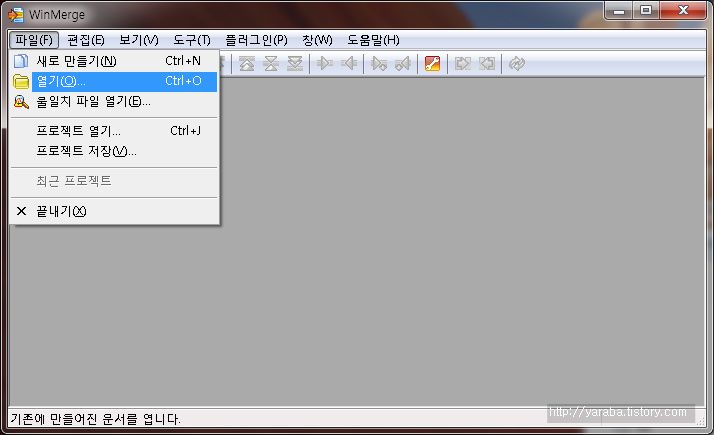The height and width of the screenshot is (435, 714).
Task: Choose 열기(O)... from the file menu
Action: 114,81
